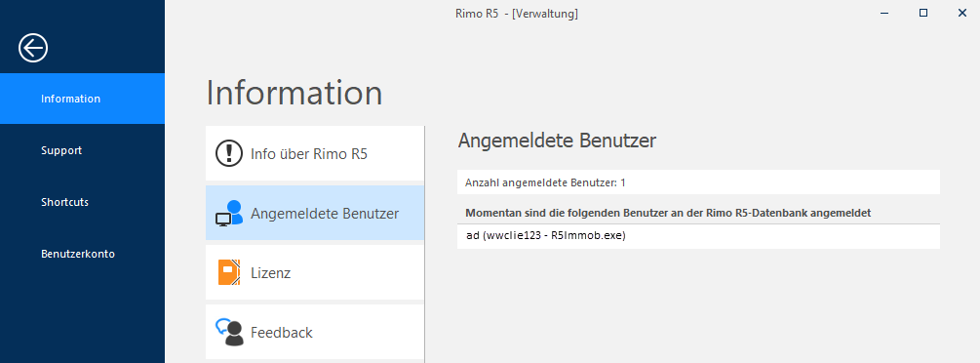Click the Angemeldete Benutzer panel heading

click(557, 141)
